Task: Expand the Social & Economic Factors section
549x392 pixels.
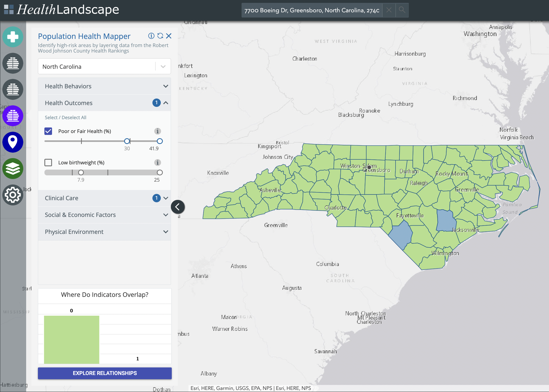Action: click(104, 215)
